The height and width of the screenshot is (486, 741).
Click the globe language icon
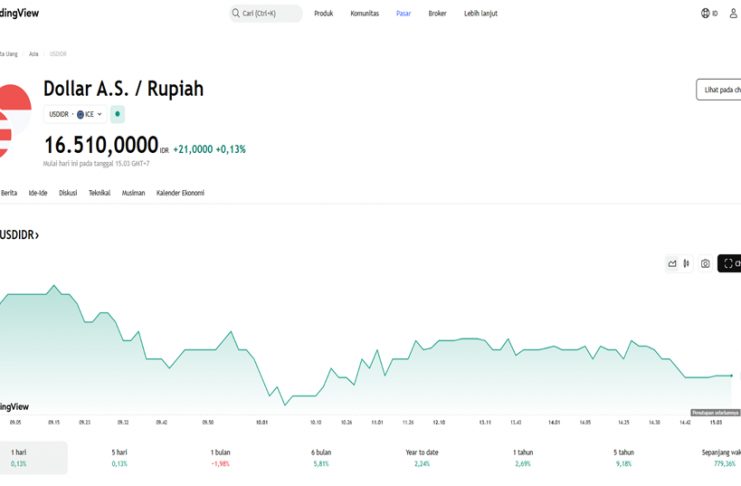point(707,13)
